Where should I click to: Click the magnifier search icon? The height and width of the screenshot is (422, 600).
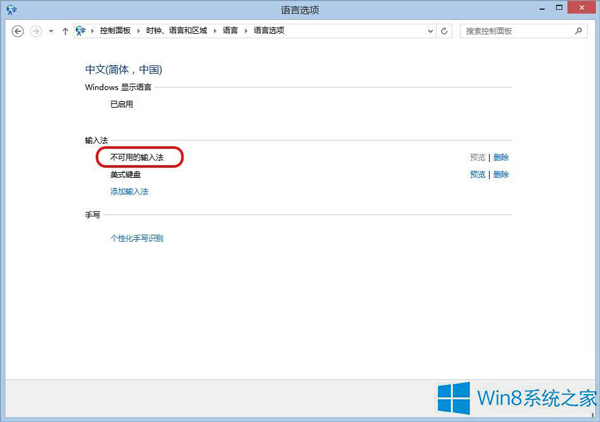click(x=578, y=31)
